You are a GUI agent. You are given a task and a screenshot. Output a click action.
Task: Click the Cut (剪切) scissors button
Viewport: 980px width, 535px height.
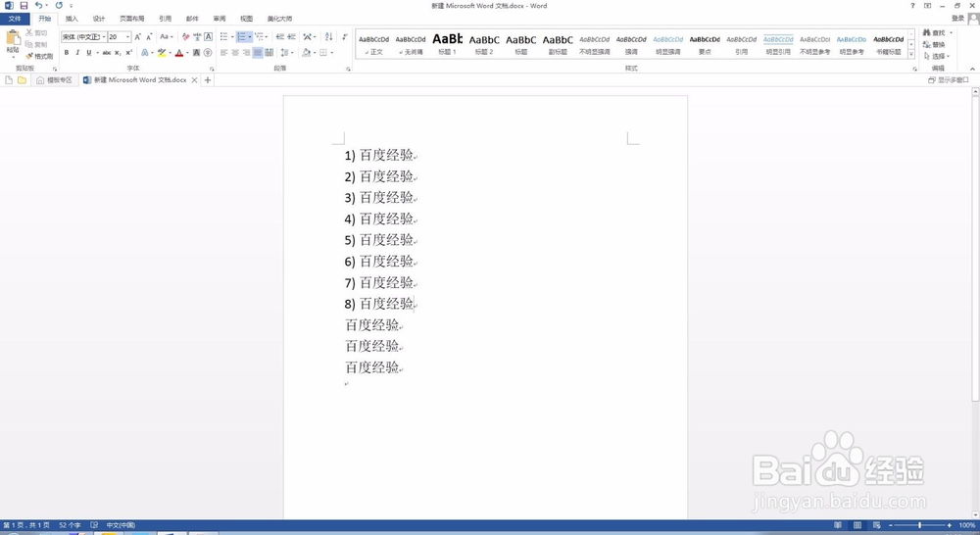coord(36,32)
